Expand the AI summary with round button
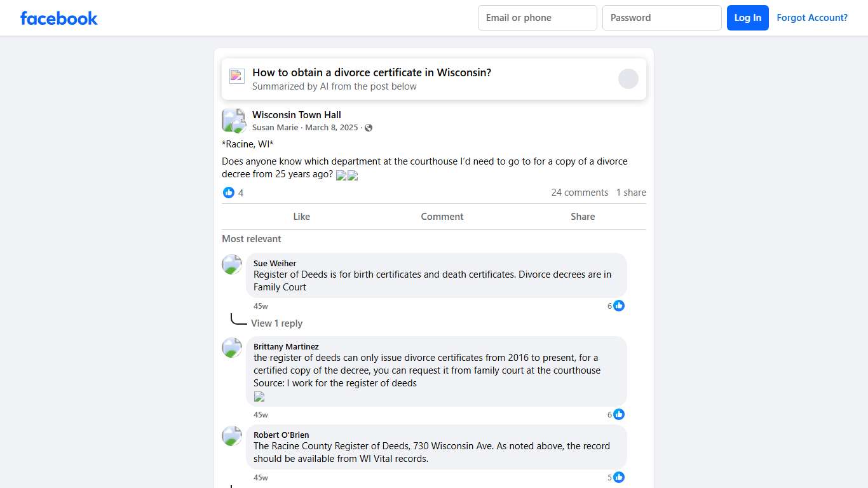Viewport: 868px width, 488px height. point(628,79)
